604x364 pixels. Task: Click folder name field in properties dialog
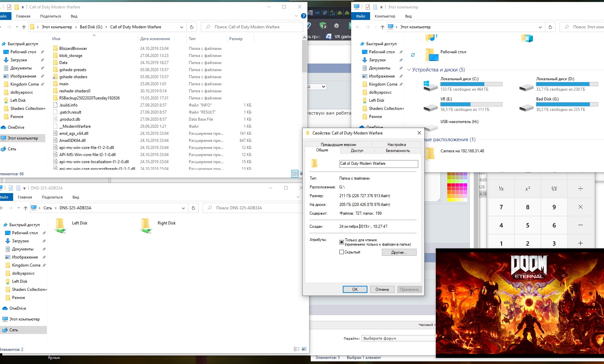click(x=379, y=164)
